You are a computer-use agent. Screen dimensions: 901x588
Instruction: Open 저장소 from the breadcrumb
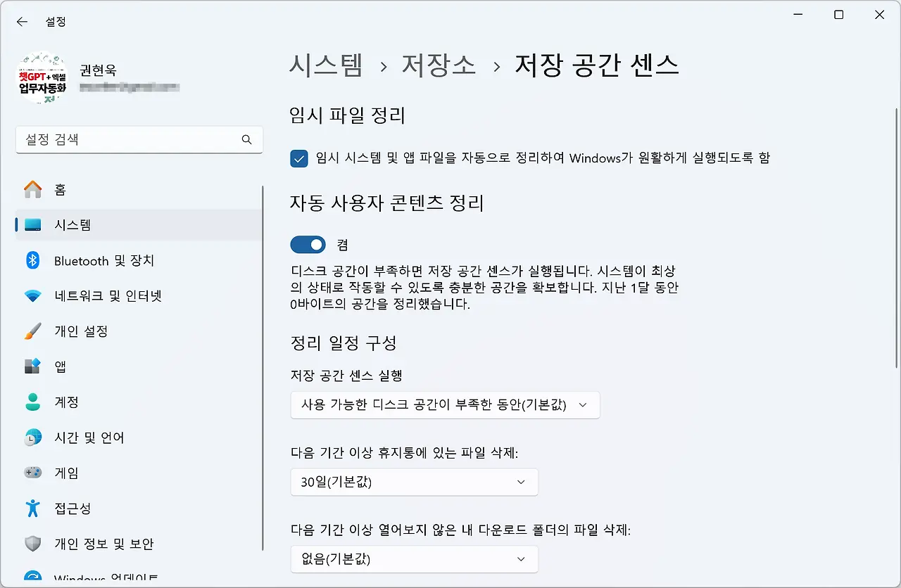[438, 65]
